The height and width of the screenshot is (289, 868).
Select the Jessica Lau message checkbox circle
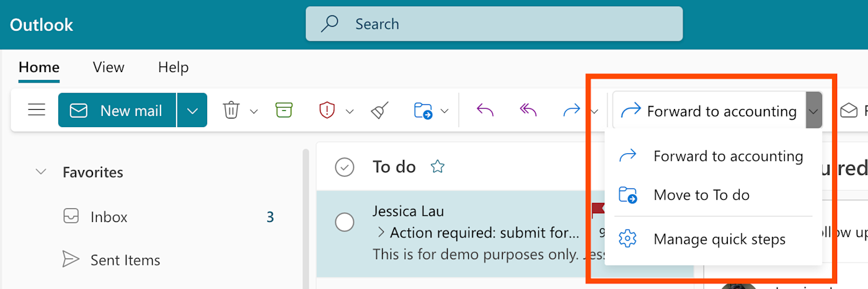[x=344, y=221]
